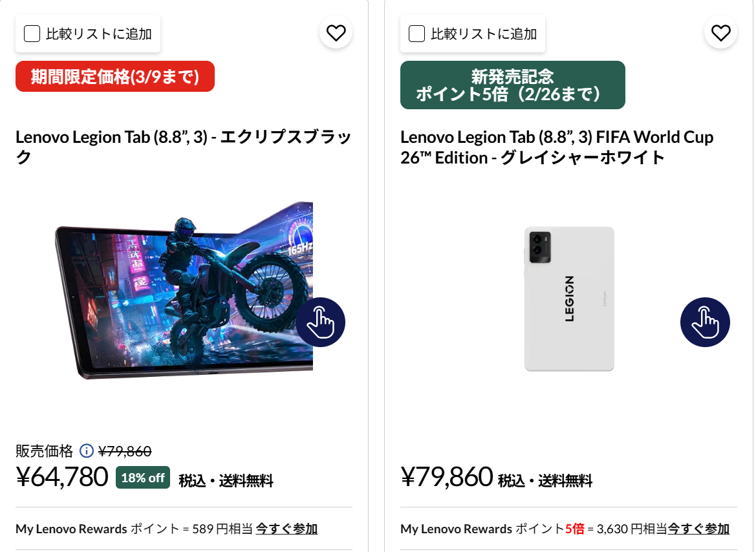Click the info icon next to 販売価格

86,451
